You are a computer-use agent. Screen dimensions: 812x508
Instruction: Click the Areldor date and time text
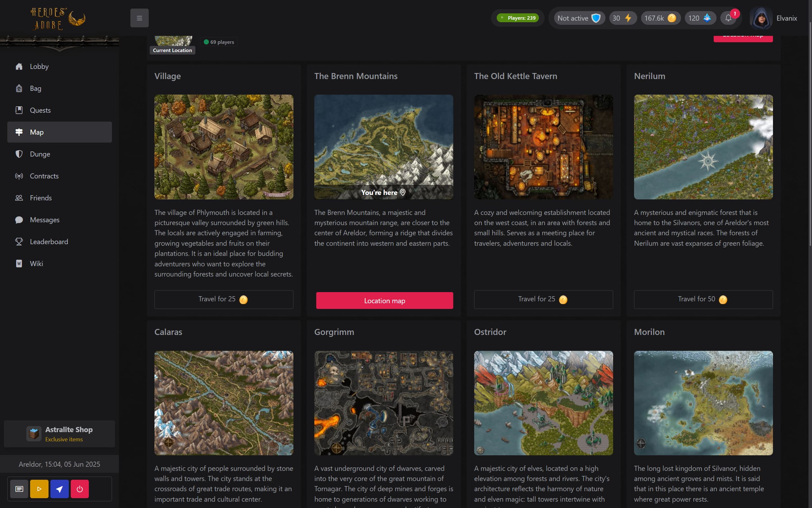click(59, 464)
